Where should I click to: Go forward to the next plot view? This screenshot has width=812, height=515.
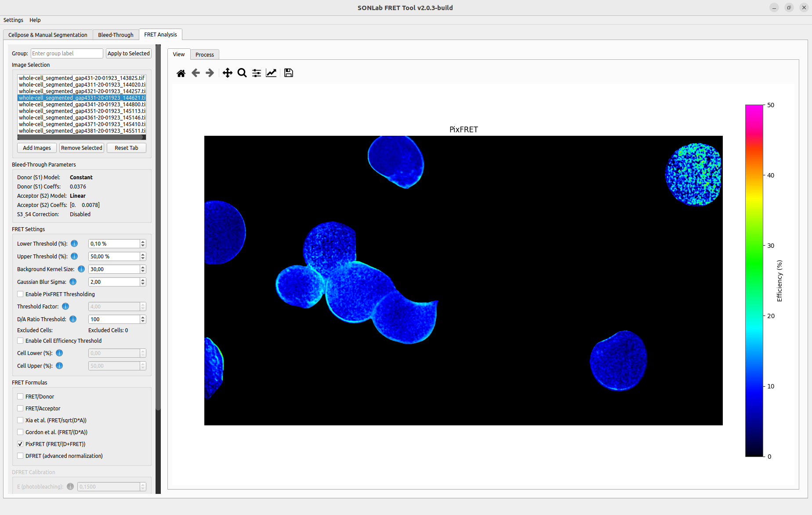(210, 73)
